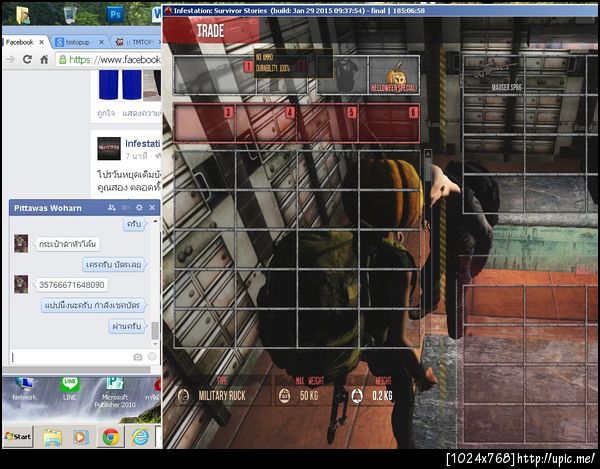Screen dimensions: 600x469
Task: Open Windows Explorer from the taskbar
Action: click(52, 437)
